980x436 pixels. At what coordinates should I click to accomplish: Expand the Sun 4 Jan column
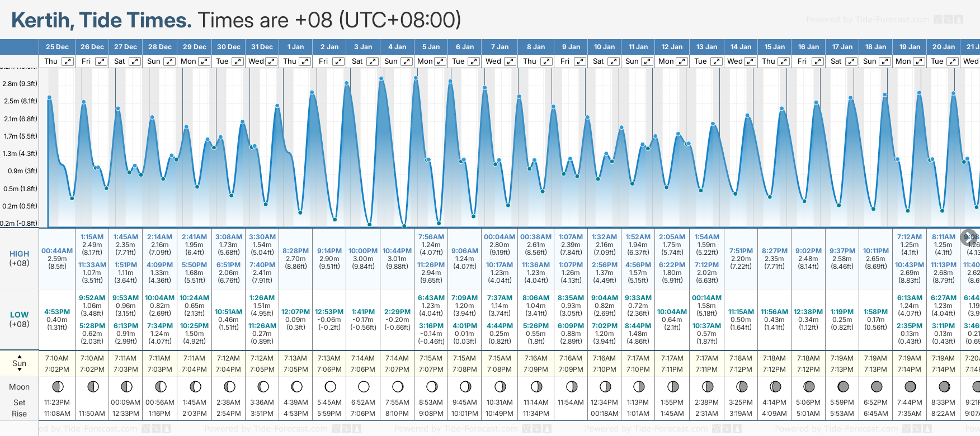[407, 61]
